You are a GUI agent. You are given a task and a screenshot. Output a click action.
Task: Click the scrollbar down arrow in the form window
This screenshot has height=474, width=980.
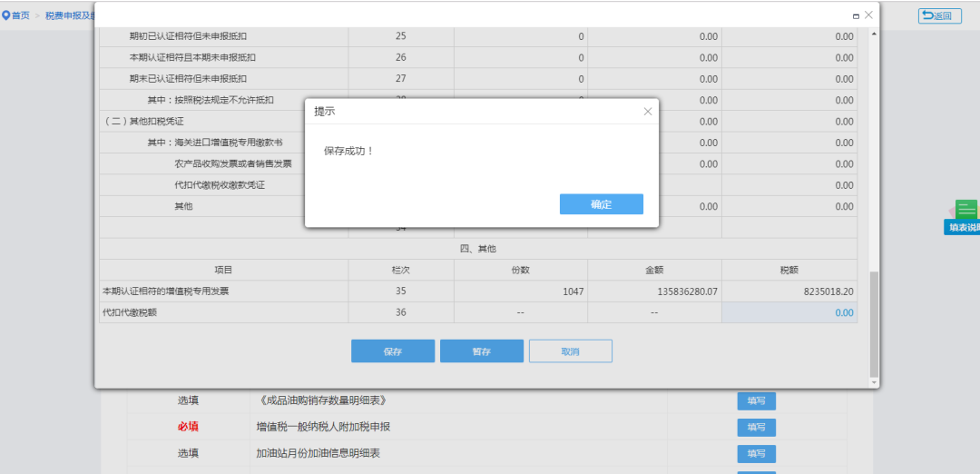coord(874,382)
